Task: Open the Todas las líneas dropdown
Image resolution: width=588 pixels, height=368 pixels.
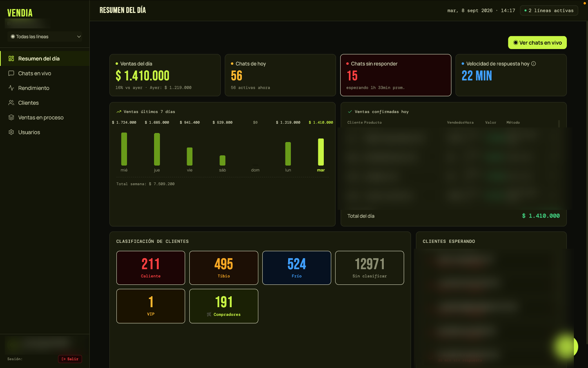Action: [45, 36]
